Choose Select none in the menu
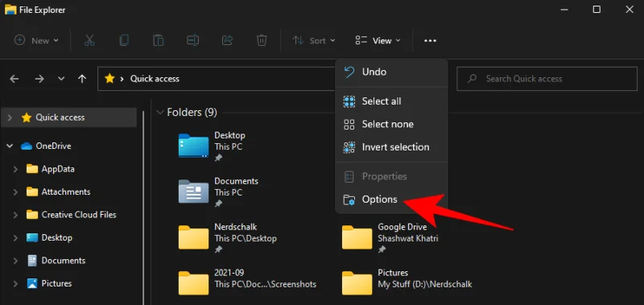The image size is (644, 305). (x=391, y=125)
